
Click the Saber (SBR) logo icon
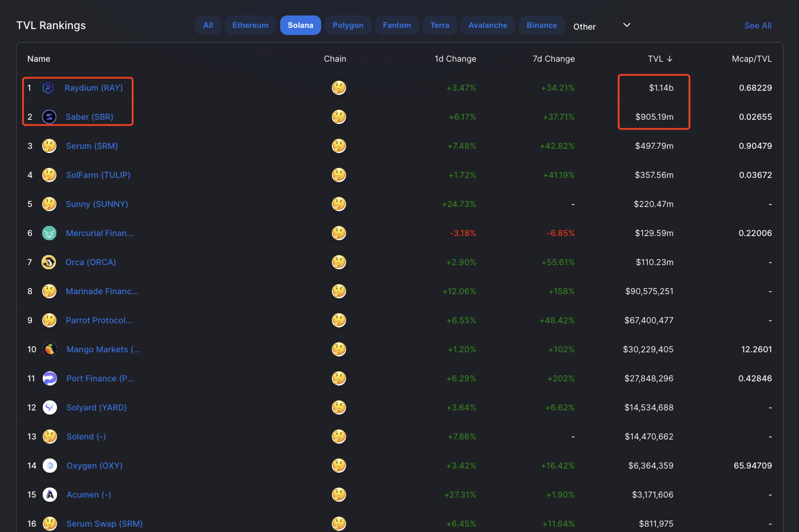[49, 117]
